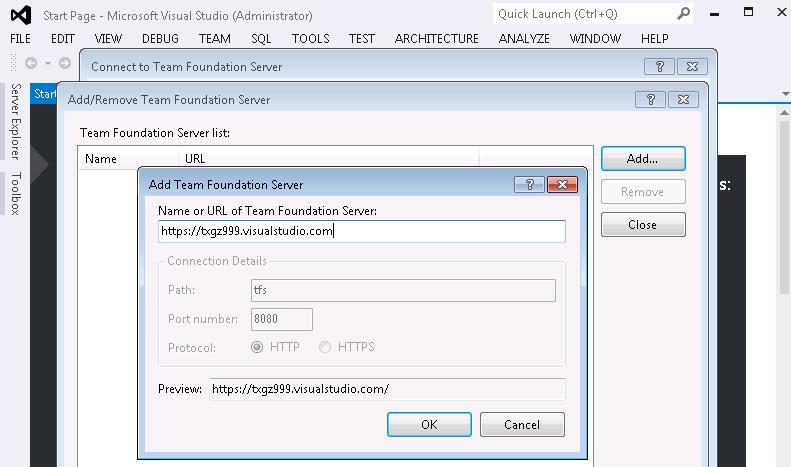Click the Cancel button

click(x=522, y=425)
